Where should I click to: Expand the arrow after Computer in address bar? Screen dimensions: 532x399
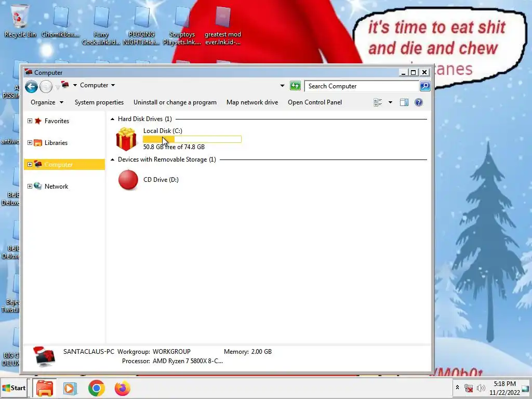pyautogui.click(x=113, y=85)
